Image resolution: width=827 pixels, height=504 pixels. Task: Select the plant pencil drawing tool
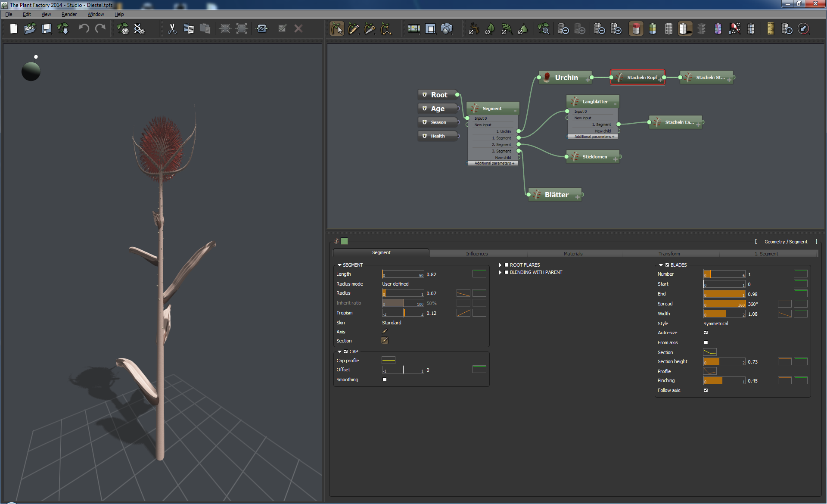tap(353, 29)
